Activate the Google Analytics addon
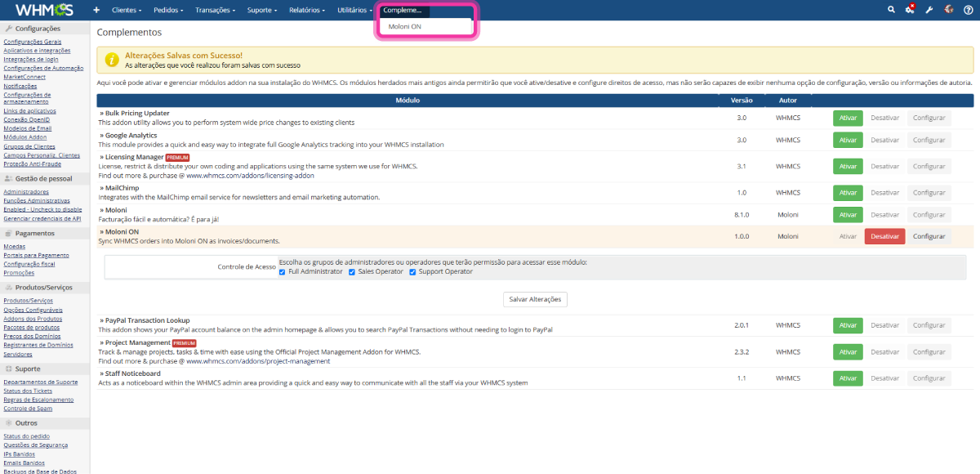This screenshot has height=474, width=980. pos(848,140)
